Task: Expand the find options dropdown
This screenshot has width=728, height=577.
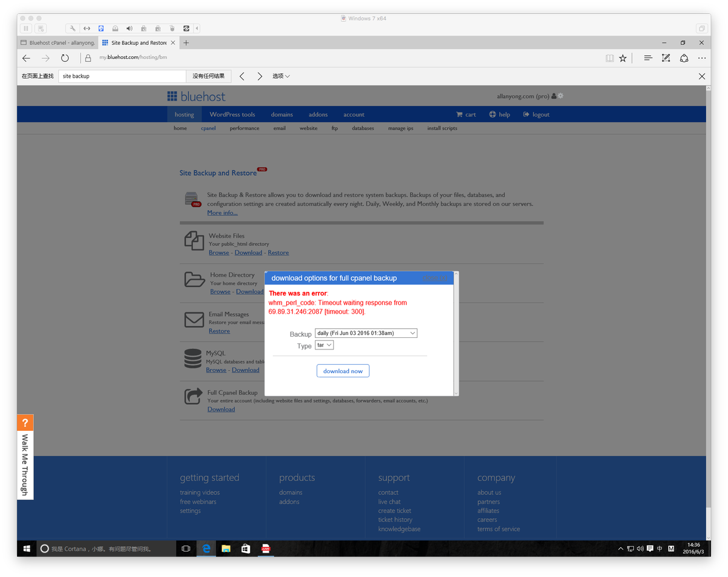Action: tap(281, 76)
